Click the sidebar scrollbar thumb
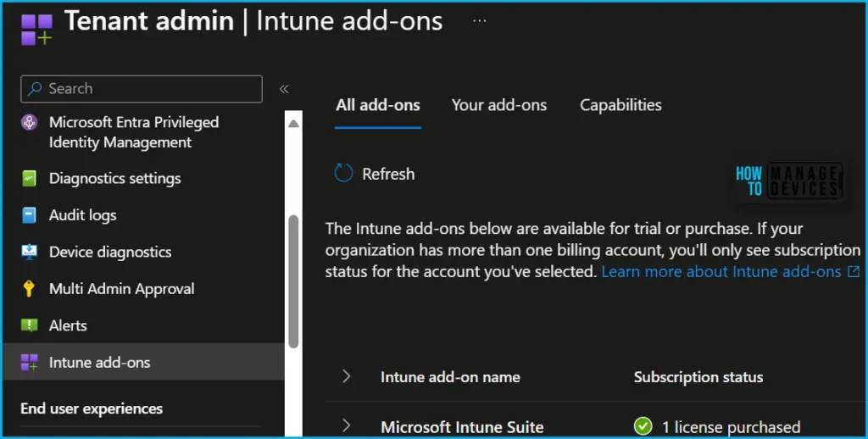868x439 pixels. [293, 281]
